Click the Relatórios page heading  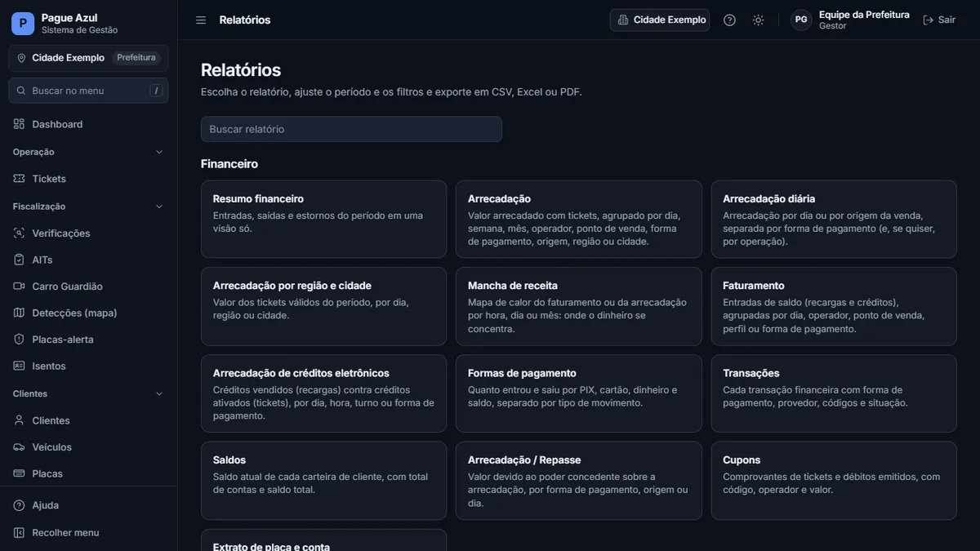(241, 70)
